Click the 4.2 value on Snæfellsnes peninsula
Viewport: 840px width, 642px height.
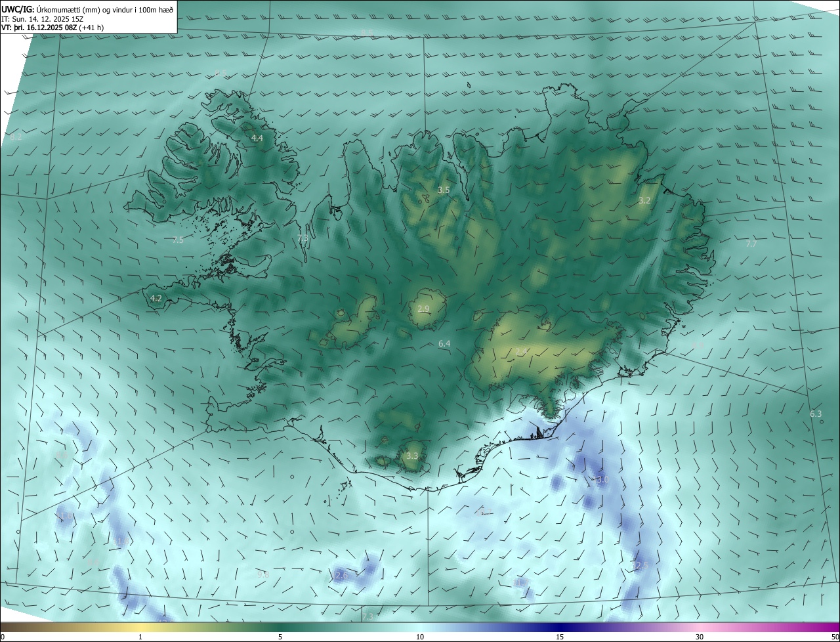click(156, 298)
